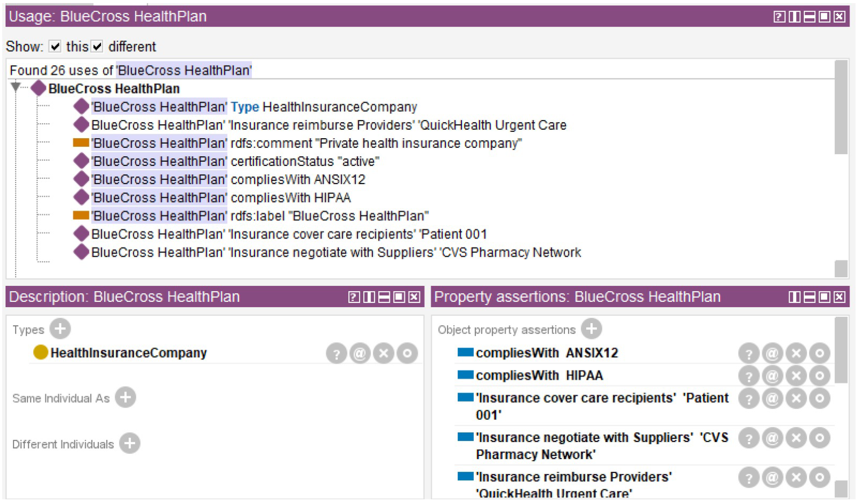
Task: Toggle the 'this' checkbox
Action: pyautogui.click(x=55, y=46)
